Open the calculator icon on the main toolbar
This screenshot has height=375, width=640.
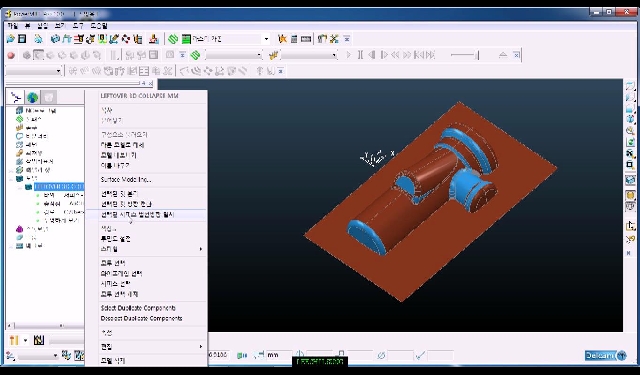point(294,39)
